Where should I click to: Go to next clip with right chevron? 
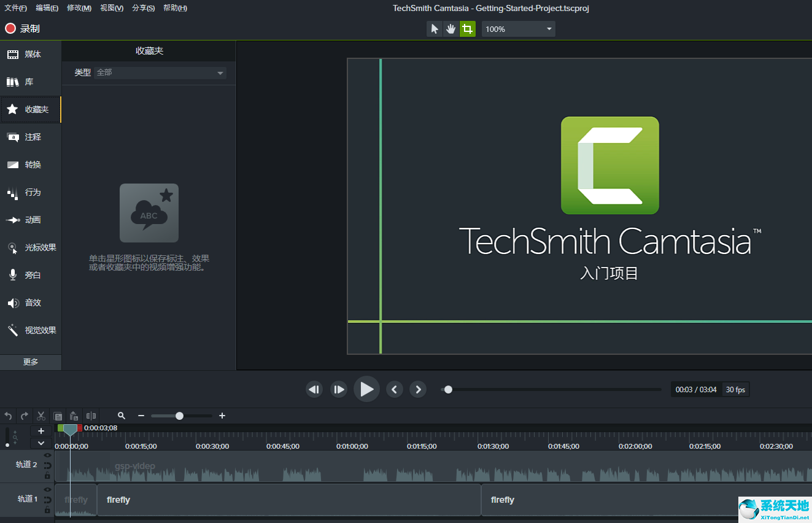(x=418, y=389)
